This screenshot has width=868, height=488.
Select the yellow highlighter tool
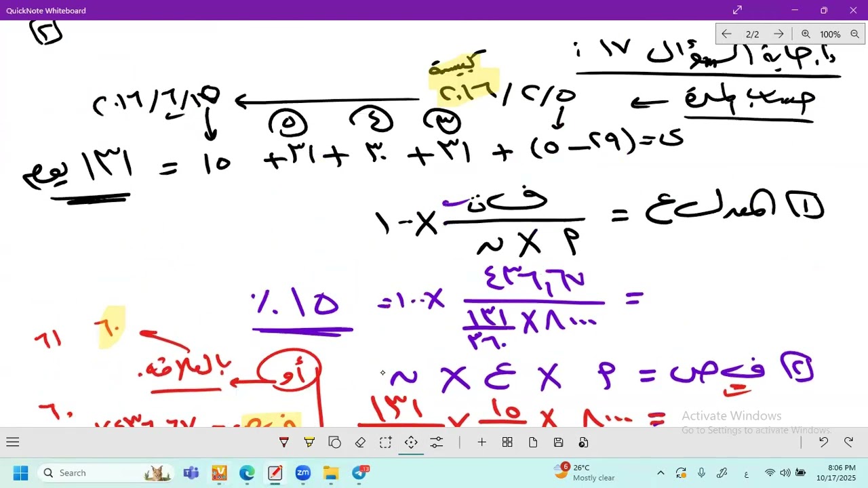pos(309,443)
